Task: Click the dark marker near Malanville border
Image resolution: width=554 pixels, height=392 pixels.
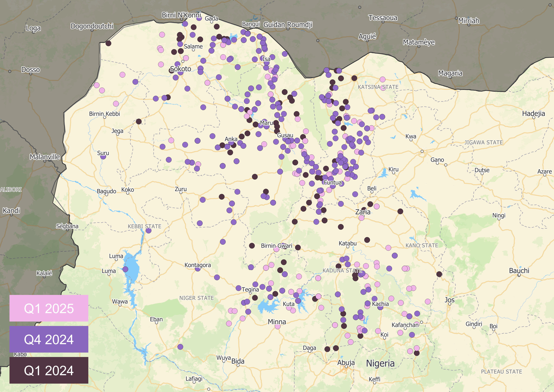Action: (x=139, y=121)
